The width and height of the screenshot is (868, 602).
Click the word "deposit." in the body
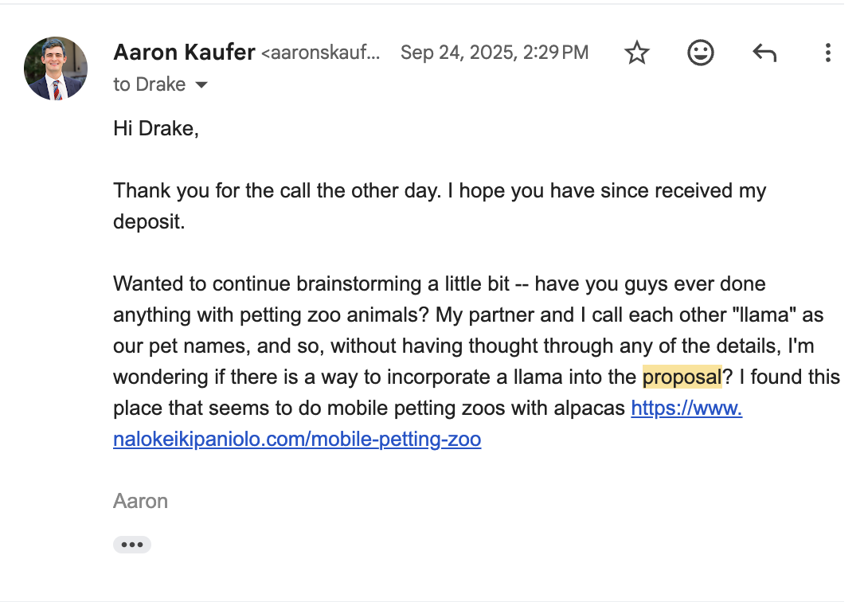pos(149,221)
